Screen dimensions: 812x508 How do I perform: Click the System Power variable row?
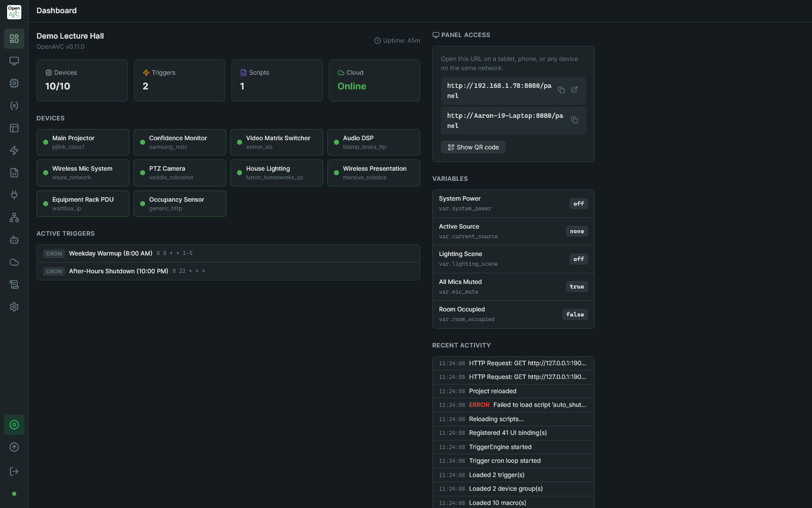(x=513, y=204)
